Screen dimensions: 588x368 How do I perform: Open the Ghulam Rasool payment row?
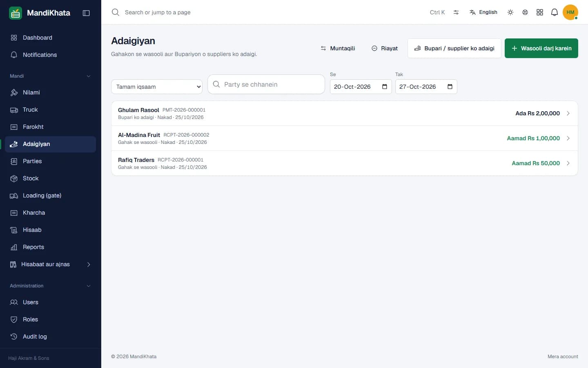(344, 113)
